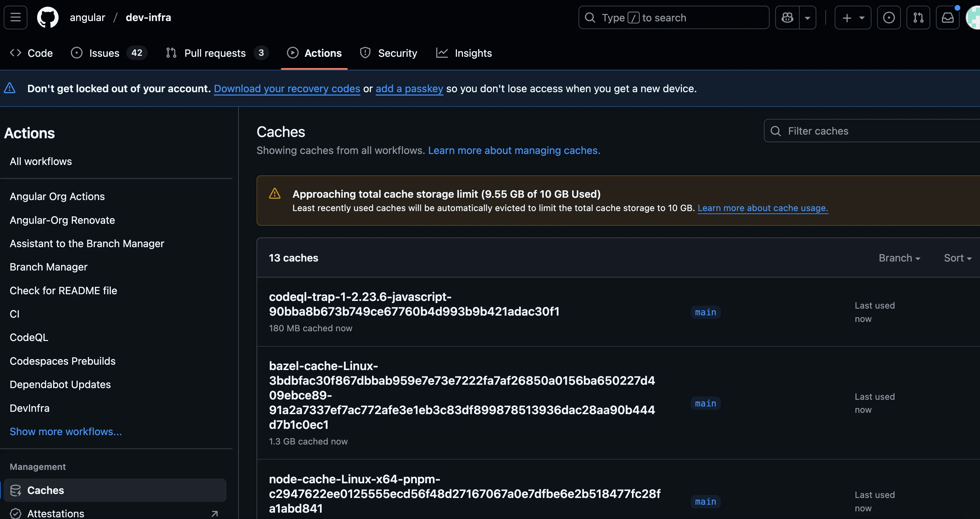Select CodeQL workflow in sidebar

point(29,338)
